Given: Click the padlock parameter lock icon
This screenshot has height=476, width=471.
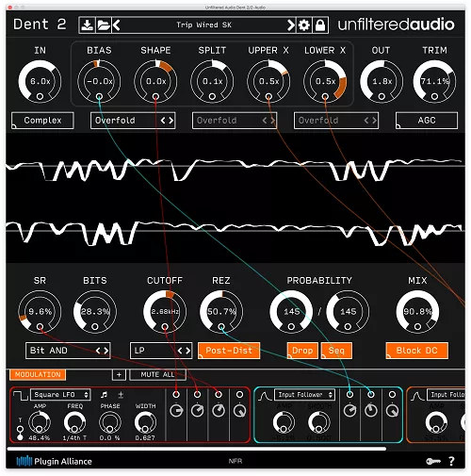Looking at the screenshot, I should (x=320, y=25).
